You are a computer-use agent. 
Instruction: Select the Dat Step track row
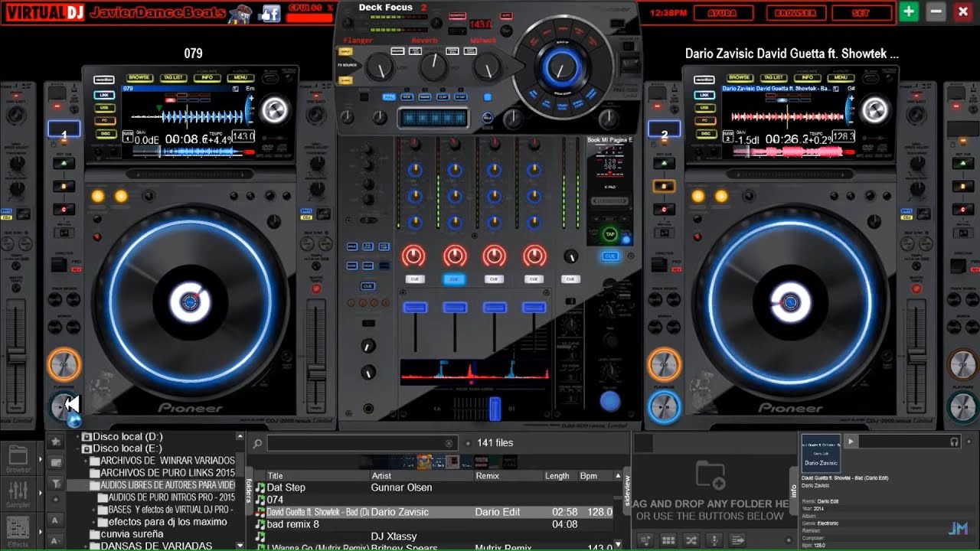[x=433, y=487]
